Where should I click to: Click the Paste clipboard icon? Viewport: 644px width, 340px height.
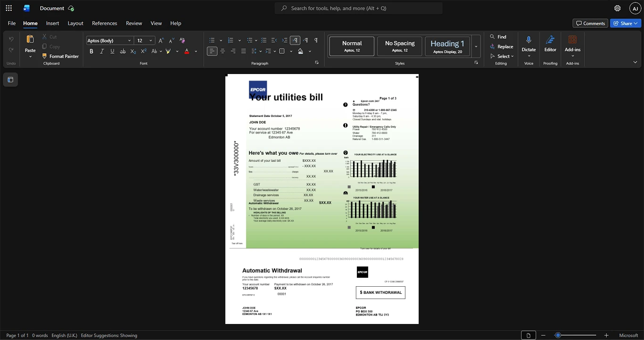click(30, 39)
